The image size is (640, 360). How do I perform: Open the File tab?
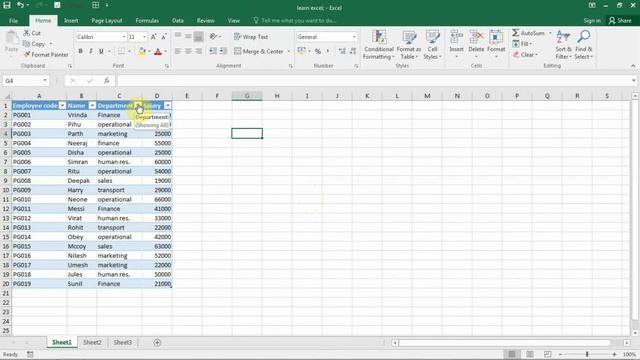pos(13,20)
